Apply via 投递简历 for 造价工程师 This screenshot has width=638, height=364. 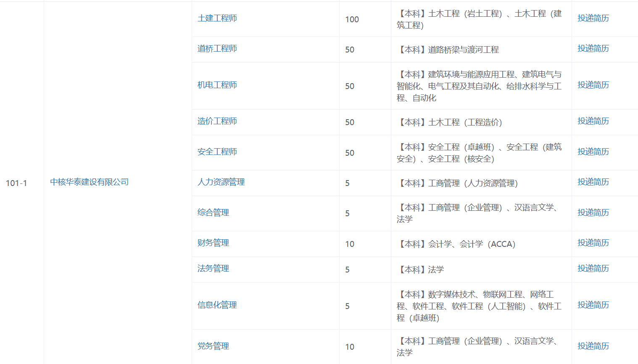coord(593,121)
